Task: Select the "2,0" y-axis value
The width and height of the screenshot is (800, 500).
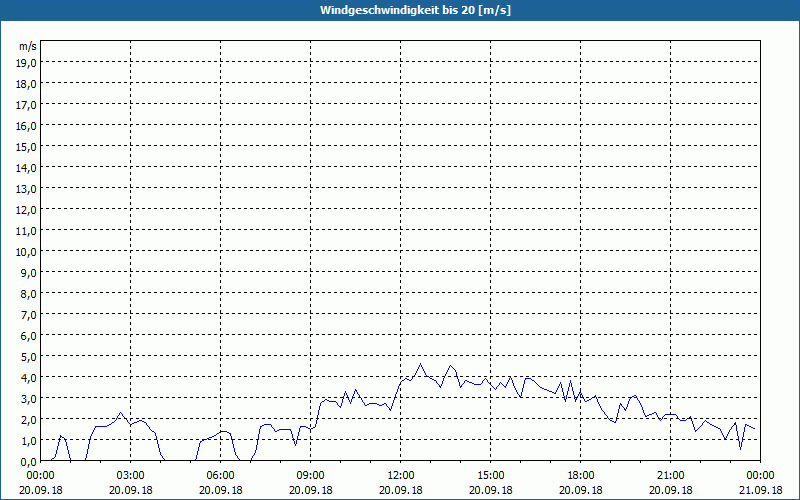Action: pos(29,419)
